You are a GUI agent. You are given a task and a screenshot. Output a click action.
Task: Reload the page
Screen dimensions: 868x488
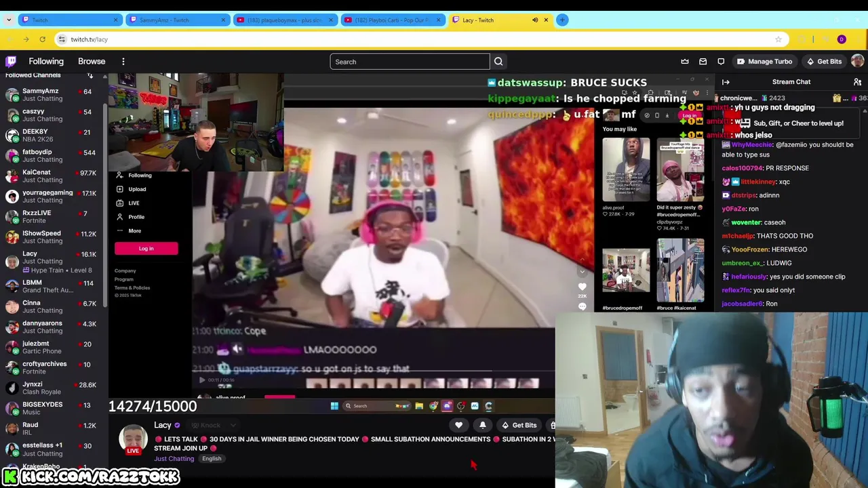pyautogui.click(x=42, y=39)
